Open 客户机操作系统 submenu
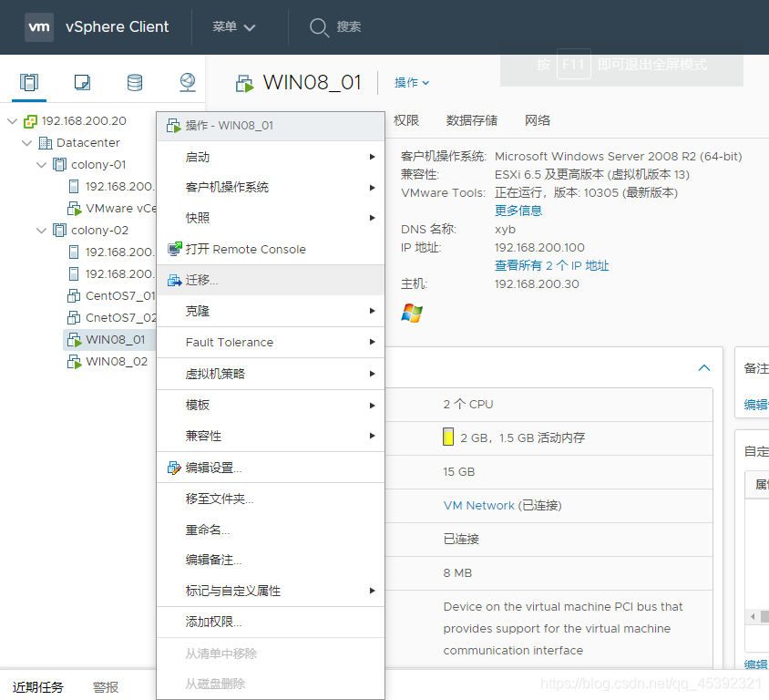This screenshot has width=769, height=700. (271, 188)
